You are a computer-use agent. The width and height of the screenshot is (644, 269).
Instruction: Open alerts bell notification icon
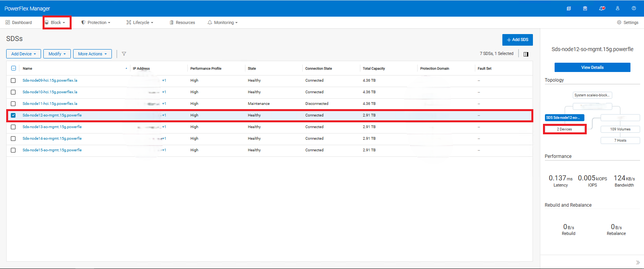(x=601, y=9)
